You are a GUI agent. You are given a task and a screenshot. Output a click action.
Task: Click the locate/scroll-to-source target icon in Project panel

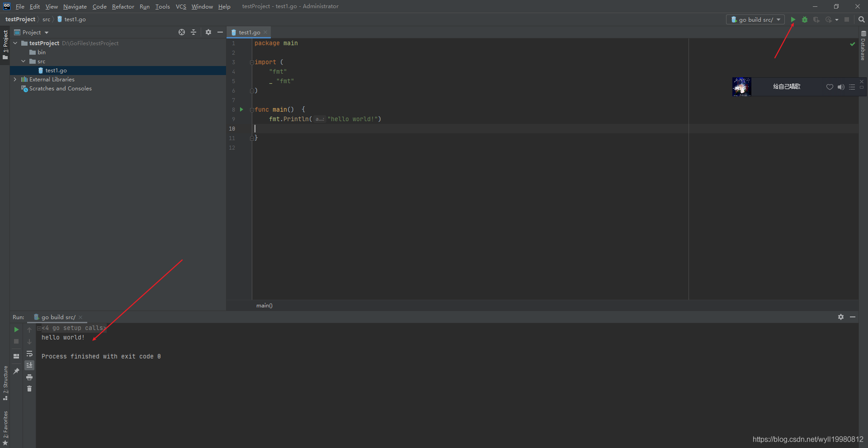pos(182,32)
